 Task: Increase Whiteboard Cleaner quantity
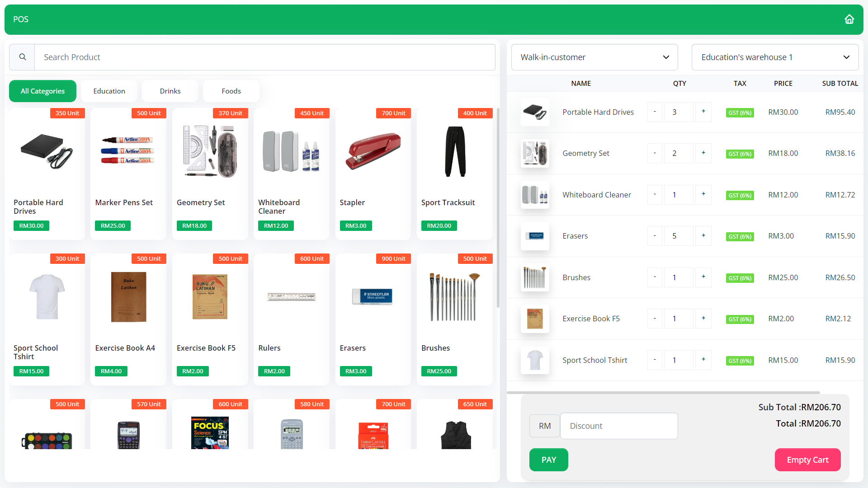[x=703, y=194]
